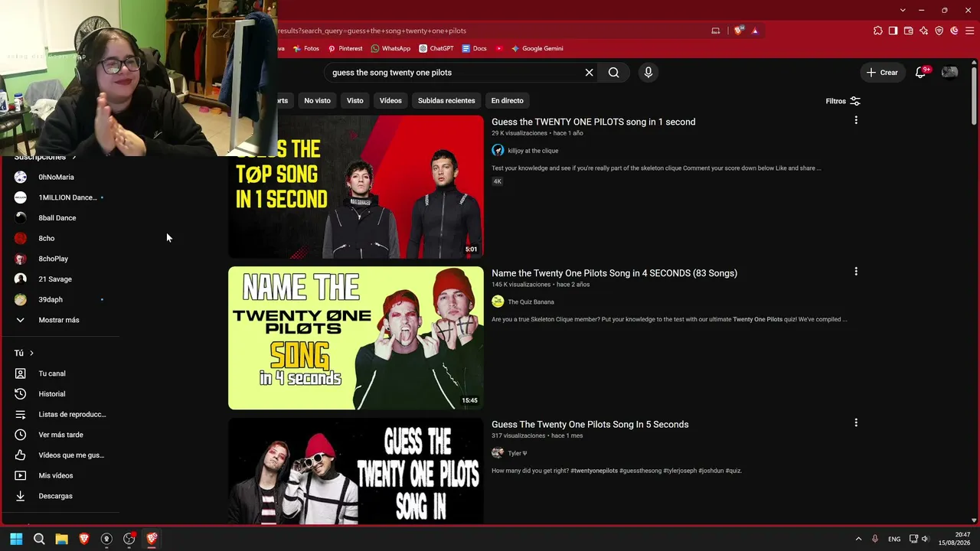The image size is (980, 551).
Task: Click the killjoy at the clique channel avatar
Action: 498,151
